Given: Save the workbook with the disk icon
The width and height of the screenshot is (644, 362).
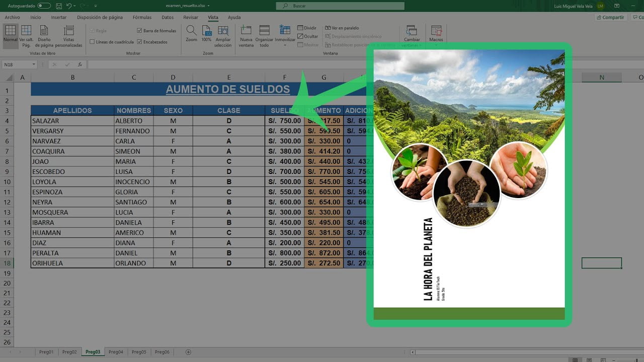Looking at the screenshot, I should pos(59,6).
